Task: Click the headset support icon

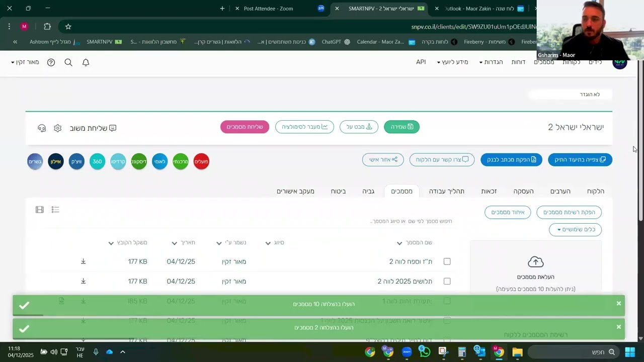Action: click(42, 128)
